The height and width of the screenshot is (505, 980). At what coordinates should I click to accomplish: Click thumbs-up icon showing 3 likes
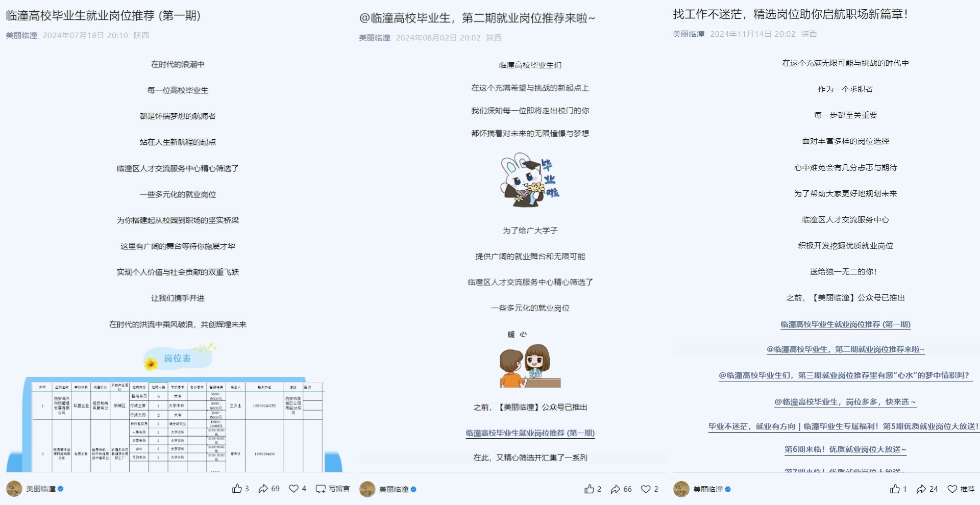tap(237, 489)
